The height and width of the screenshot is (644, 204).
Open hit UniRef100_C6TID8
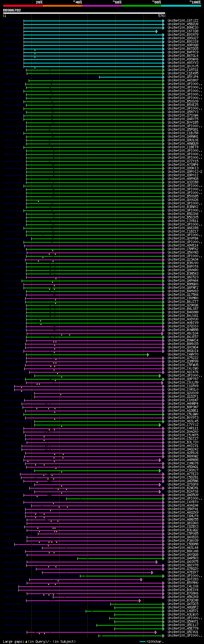click(183, 31)
